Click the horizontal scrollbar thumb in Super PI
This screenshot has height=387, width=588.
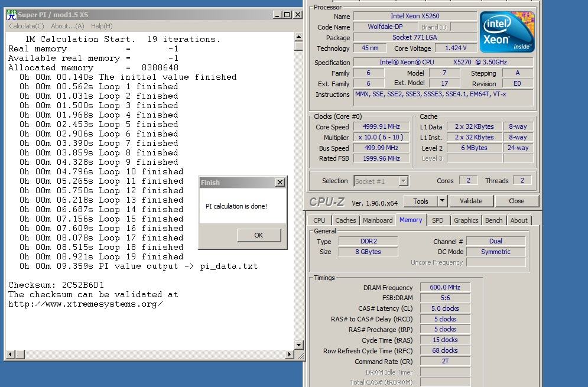pyautogui.click(x=20, y=354)
